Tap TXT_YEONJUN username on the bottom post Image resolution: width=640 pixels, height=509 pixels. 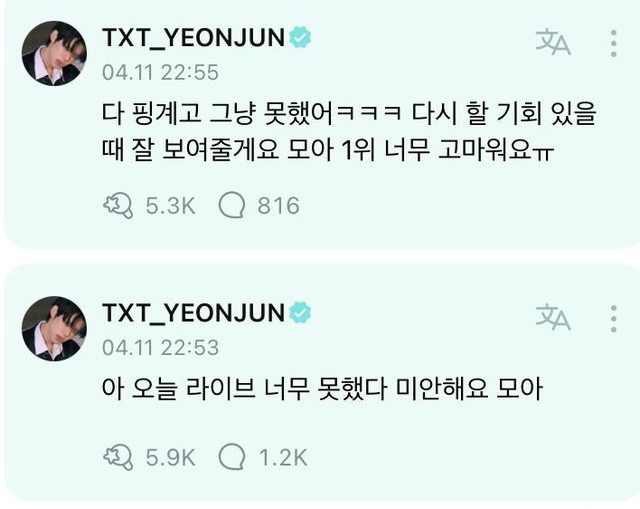[193, 313]
